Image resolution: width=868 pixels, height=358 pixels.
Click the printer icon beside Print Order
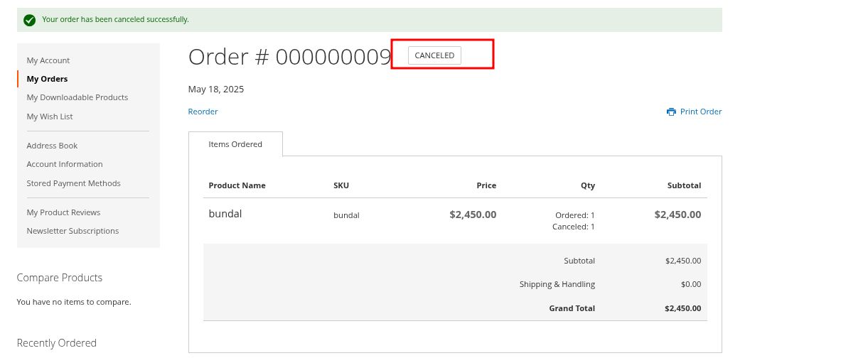point(671,112)
